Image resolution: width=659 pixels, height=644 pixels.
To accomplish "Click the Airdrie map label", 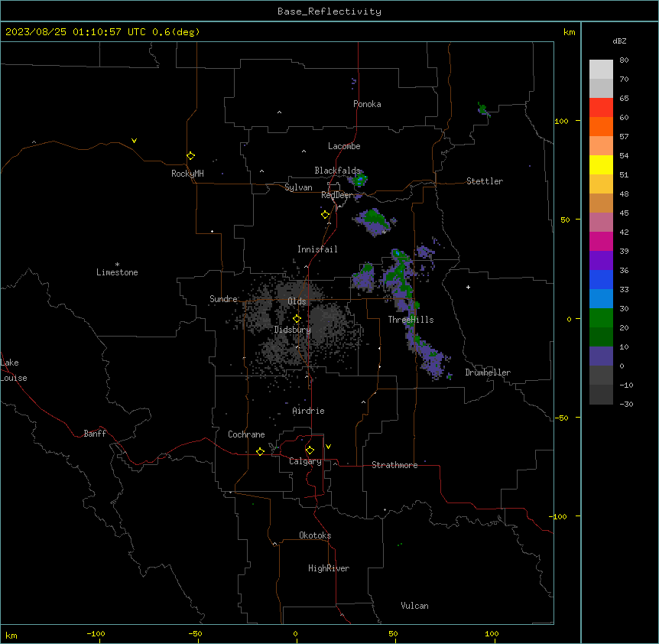I will pyautogui.click(x=309, y=411).
